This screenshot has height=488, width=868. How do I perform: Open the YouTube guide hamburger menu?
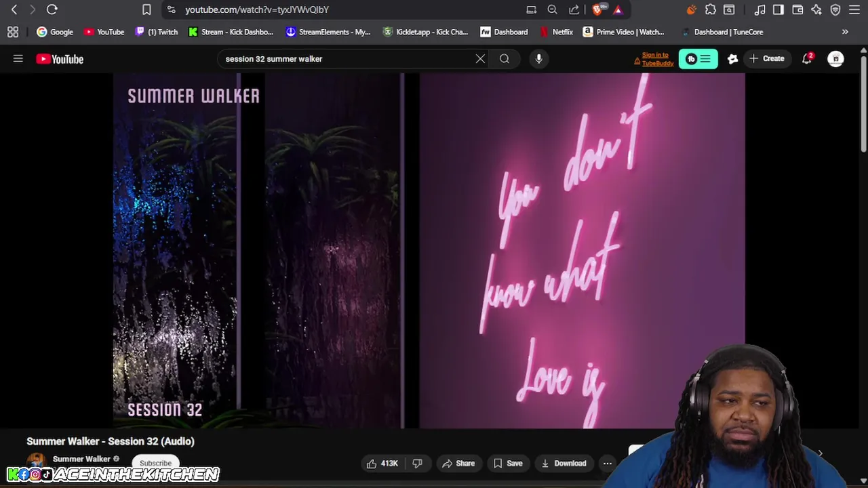point(18,59)
